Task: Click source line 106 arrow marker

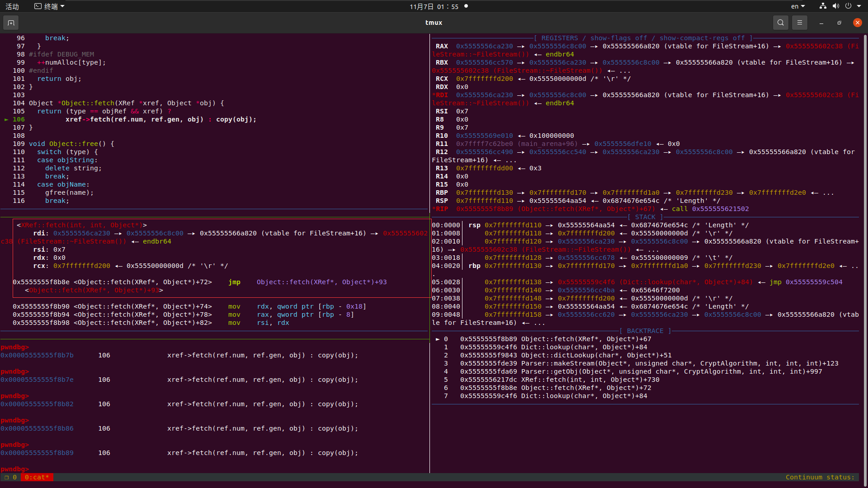Action: pos(6,120)
